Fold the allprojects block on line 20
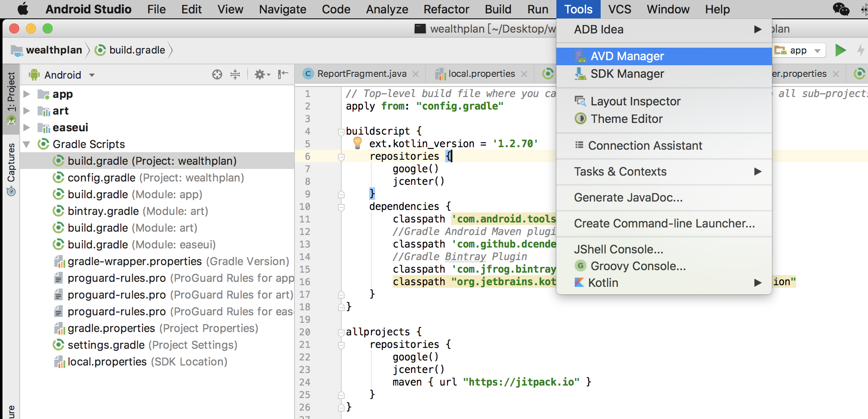 tap(341, 332)
